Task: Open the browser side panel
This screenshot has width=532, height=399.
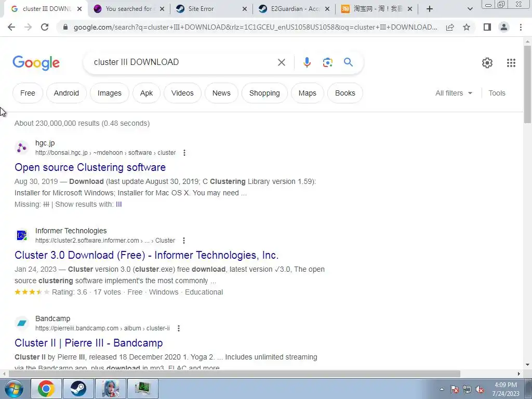Action: coord(487,27)
